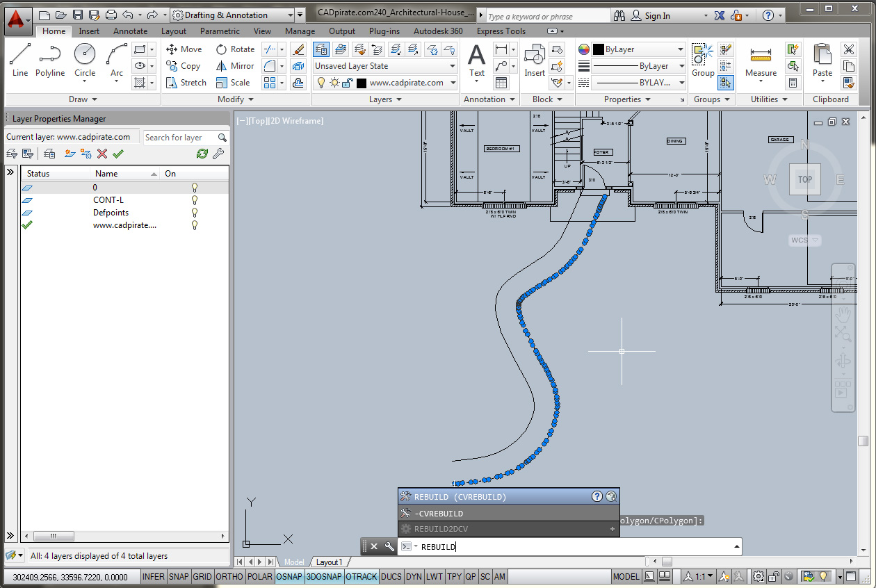Click the Rotate tool

point(235,49)
